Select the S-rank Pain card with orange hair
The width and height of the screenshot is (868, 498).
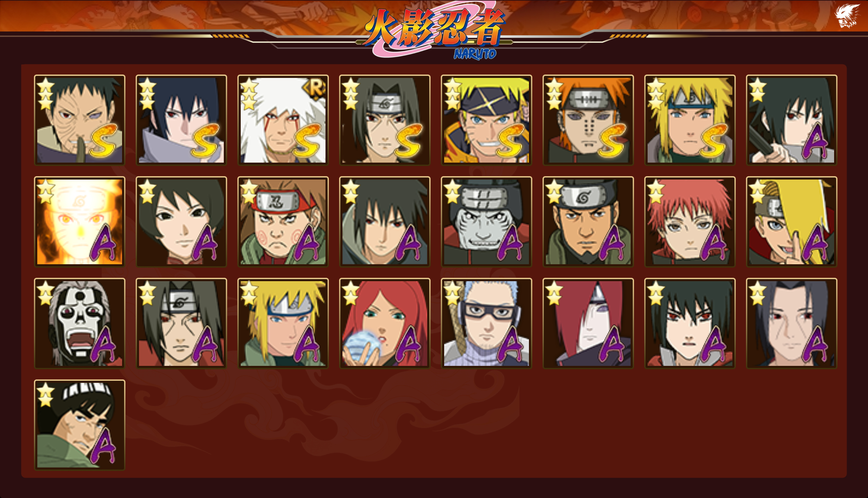pos(588,120)
